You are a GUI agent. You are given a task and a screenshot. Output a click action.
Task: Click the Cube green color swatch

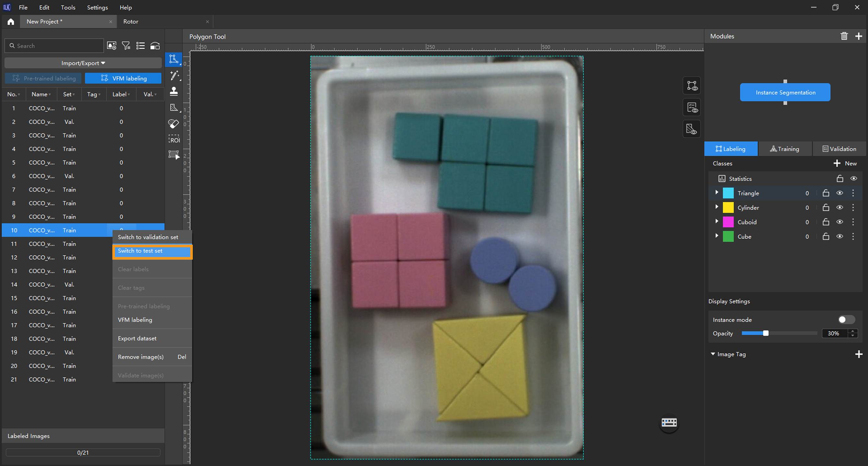pos(728,237)
